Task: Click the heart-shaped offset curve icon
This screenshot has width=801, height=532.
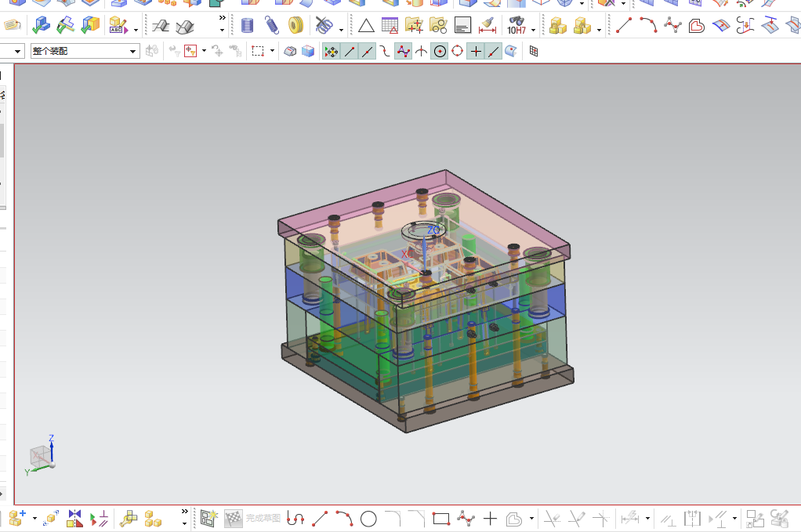Action: click(x=696, y=26)
